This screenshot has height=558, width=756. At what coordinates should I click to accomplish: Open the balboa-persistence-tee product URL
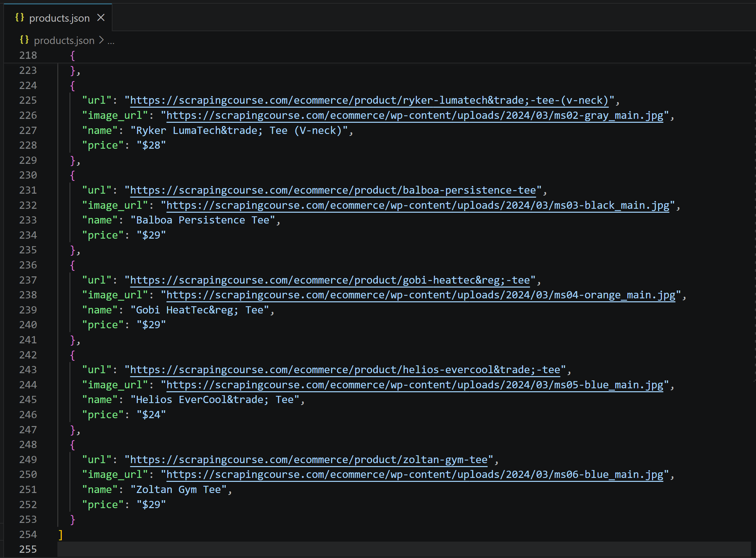tap(333, 190)
